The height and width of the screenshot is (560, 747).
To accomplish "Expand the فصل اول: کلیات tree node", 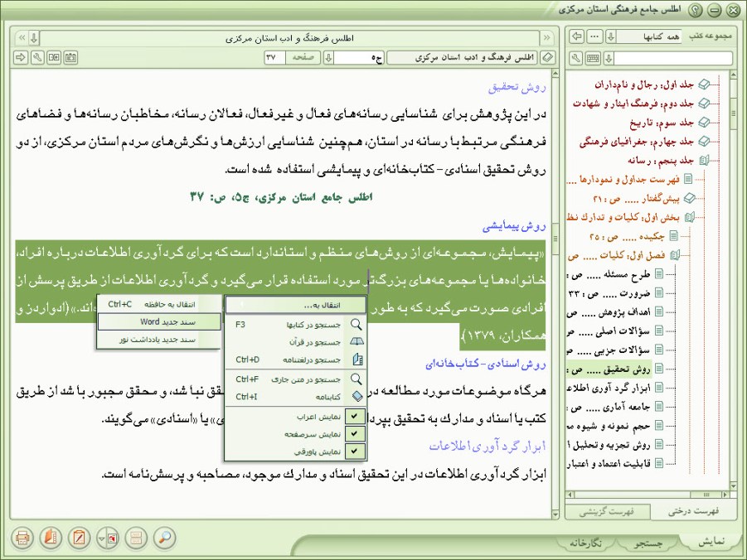I will 675,255.
